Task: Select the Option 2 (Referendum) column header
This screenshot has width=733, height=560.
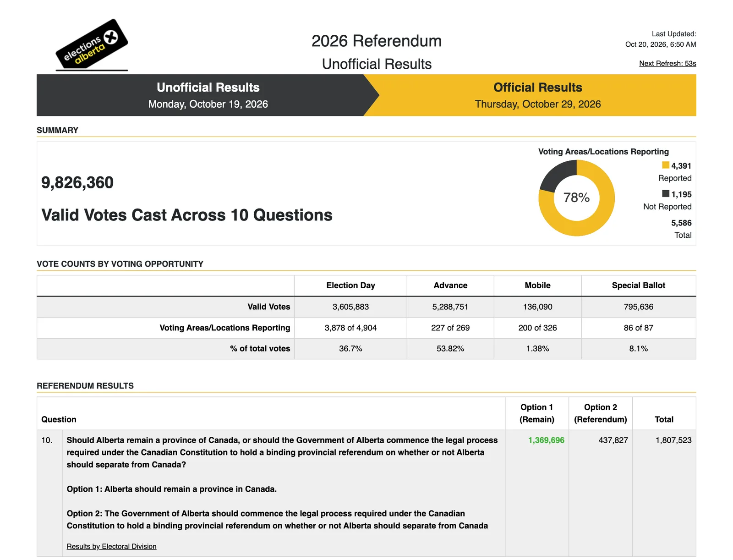Action: coord(601,413)
